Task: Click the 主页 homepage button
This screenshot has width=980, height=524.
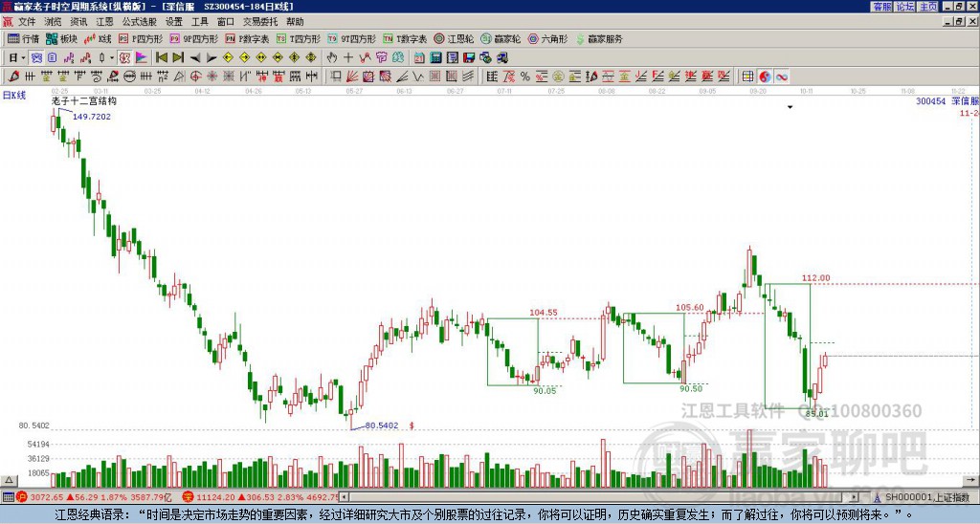Action: (927, 7)
